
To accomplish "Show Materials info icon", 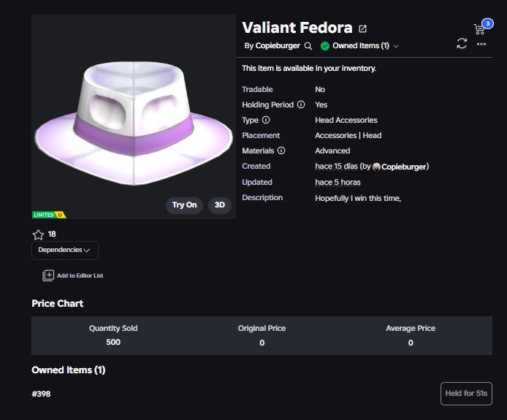I will point(281,150).
